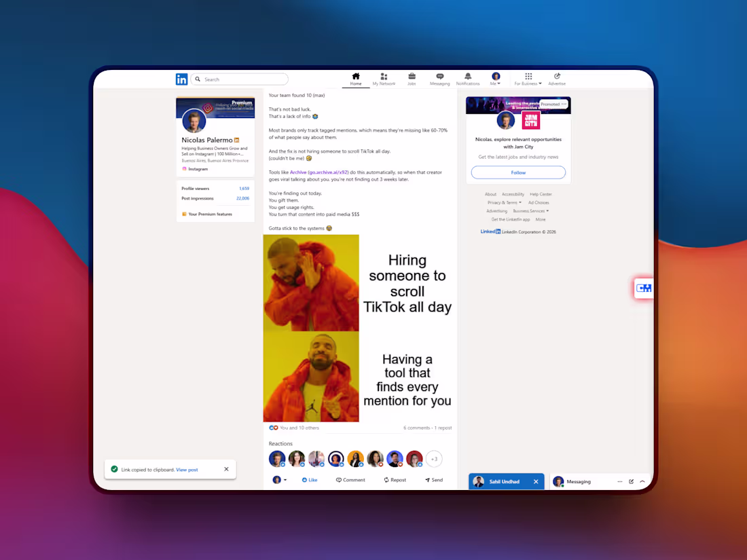Screen dimensions: 747x560
Task: Follow Jam City from the ad
Action: coord(518,172)
